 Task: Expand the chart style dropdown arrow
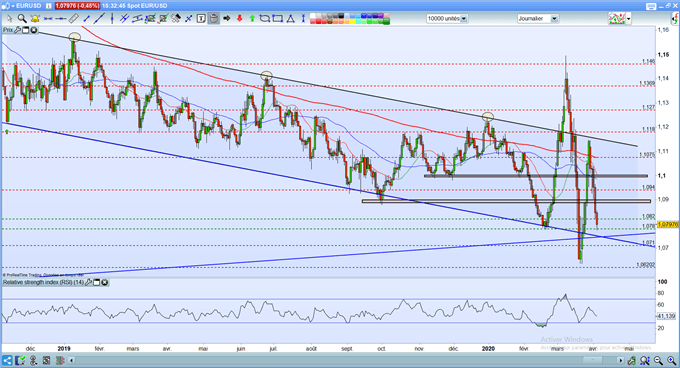coord(628,19)
